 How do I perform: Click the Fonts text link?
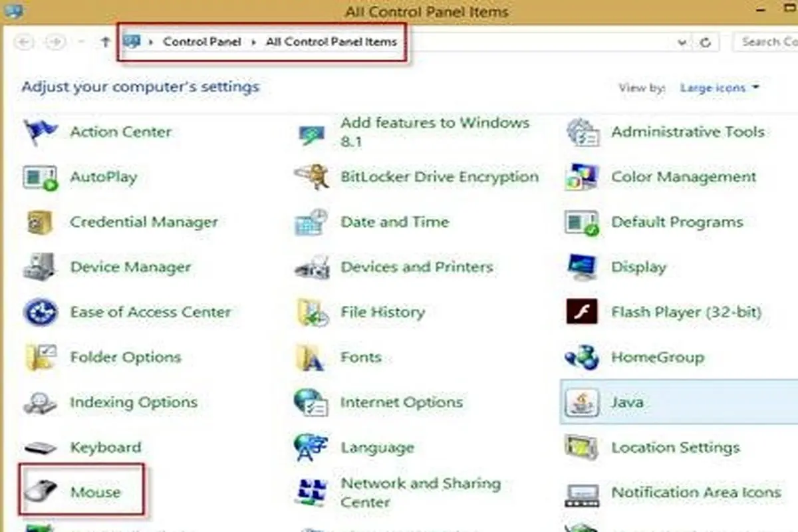click(x=361, y=357)
